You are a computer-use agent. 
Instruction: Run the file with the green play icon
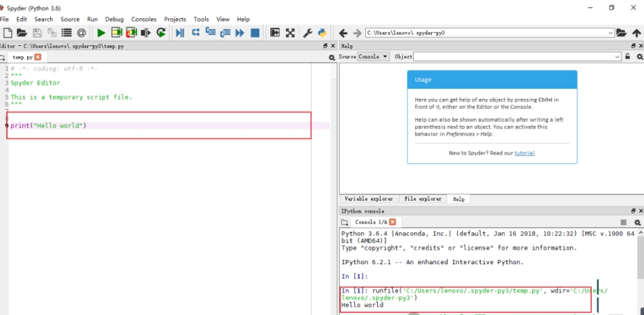tap(101, 33)
